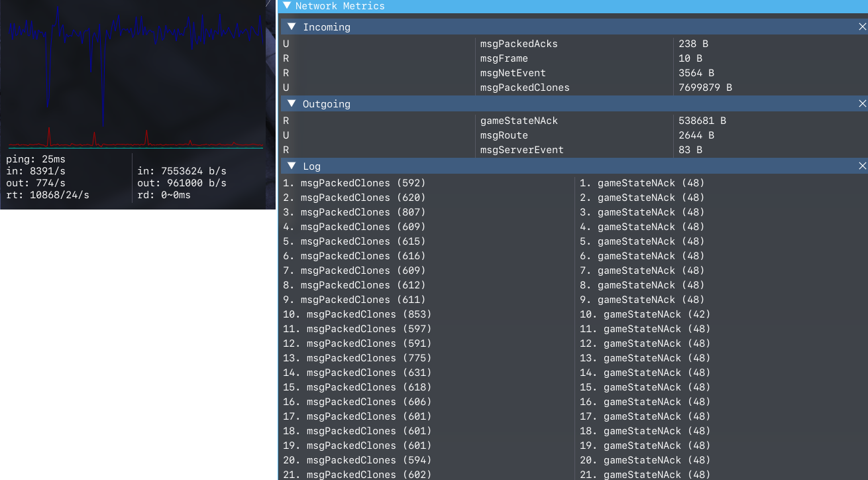The height and width of the screenshot is (480, 868).
Task: Click the ping 25ms readout
Action: click(36, 159)
